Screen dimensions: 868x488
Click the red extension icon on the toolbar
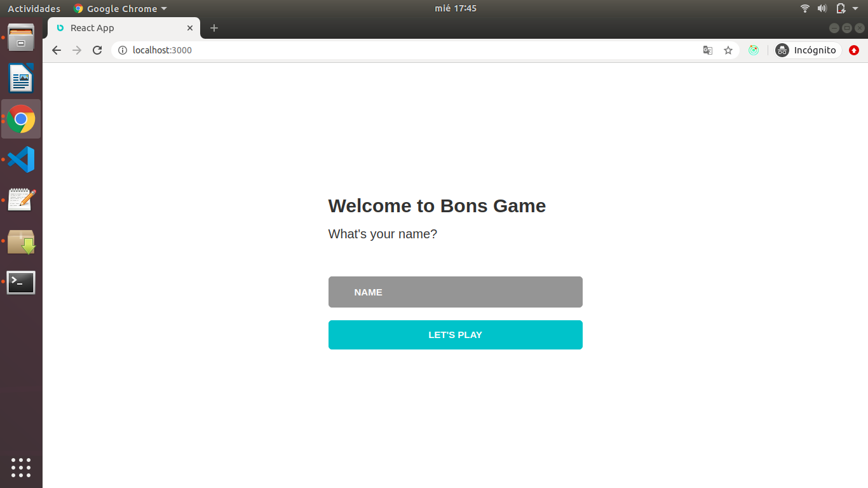tap(853, 50)
